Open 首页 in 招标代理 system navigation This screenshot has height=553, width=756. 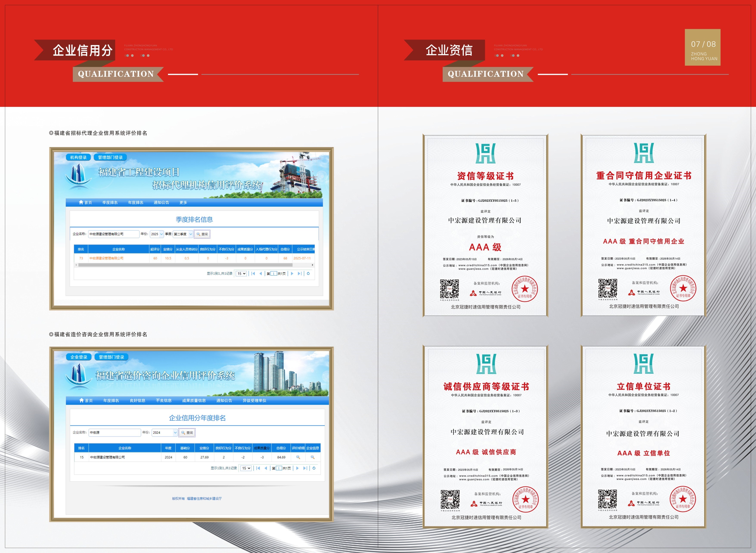(x=85, y=203)
